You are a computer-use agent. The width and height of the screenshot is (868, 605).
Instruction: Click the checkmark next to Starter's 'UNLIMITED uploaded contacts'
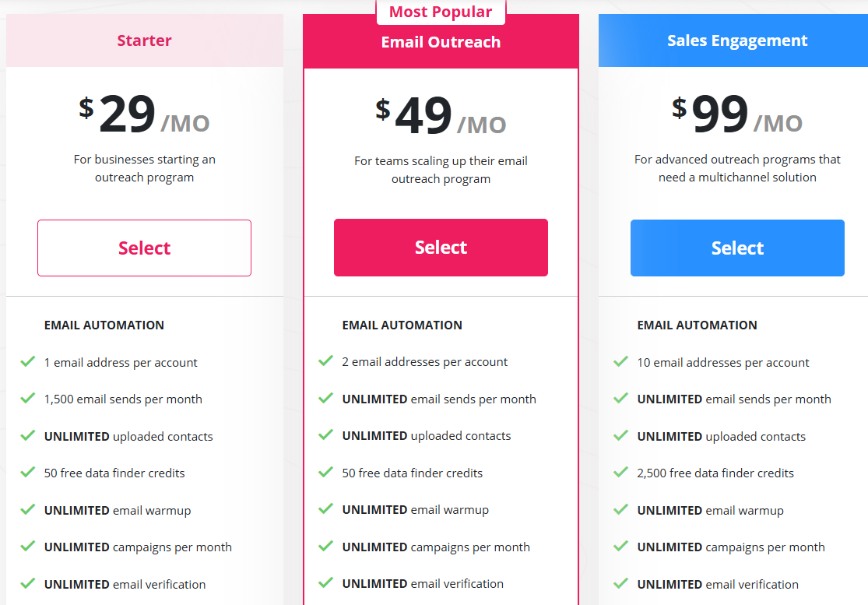click(28, 436)
